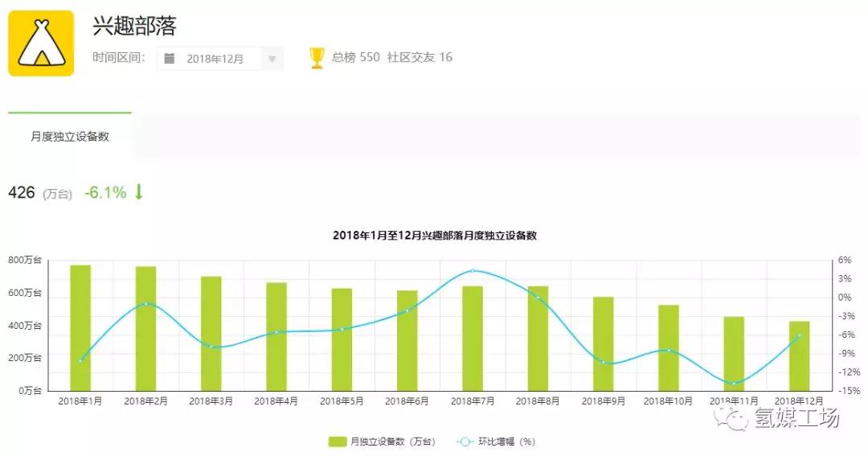This screenshot has width=868, height=456.
Task: Toggle 月独立设备数 legend green swatch
Action: click(337, 442)
